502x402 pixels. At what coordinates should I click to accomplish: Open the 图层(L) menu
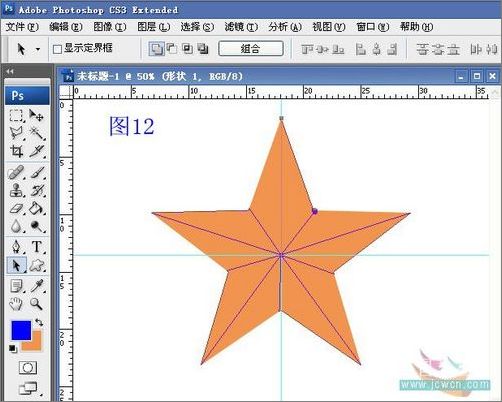(154, 27)
